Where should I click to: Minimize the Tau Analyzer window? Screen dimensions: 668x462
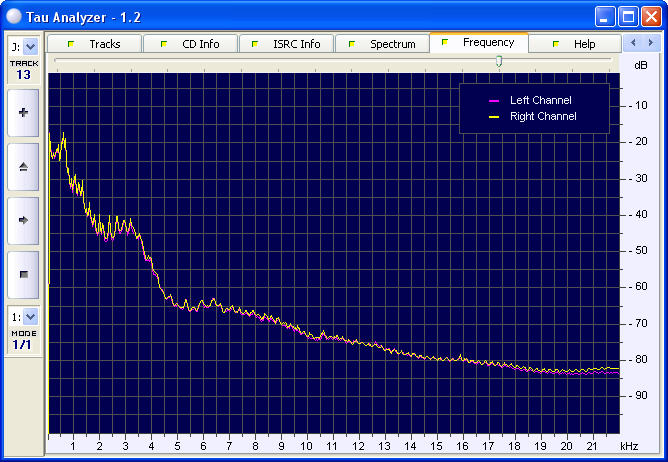click(x=605, y=17)
